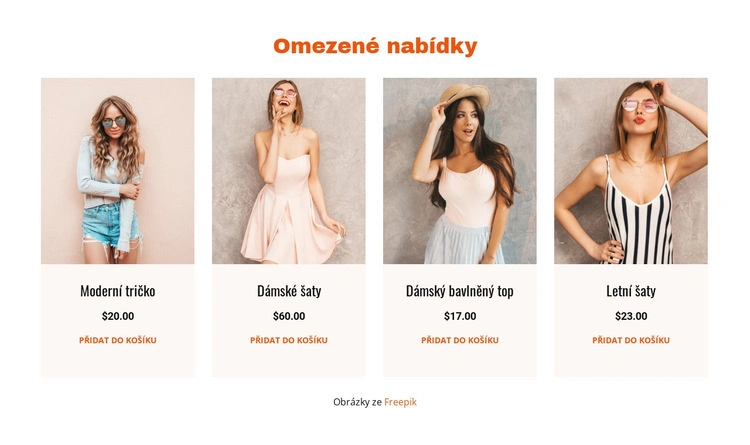This screenshot has width=750, height=445.
Task: Click the 'Obrázky ze' caption text
Action: pyautogui.click(x=357, y=402)
